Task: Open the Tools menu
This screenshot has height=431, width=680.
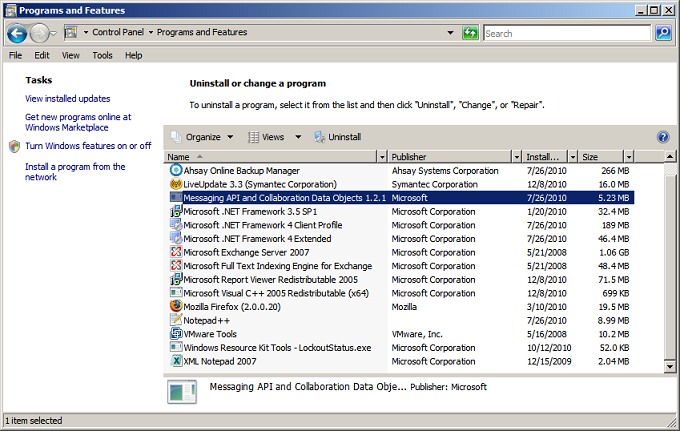Action: 103,55
